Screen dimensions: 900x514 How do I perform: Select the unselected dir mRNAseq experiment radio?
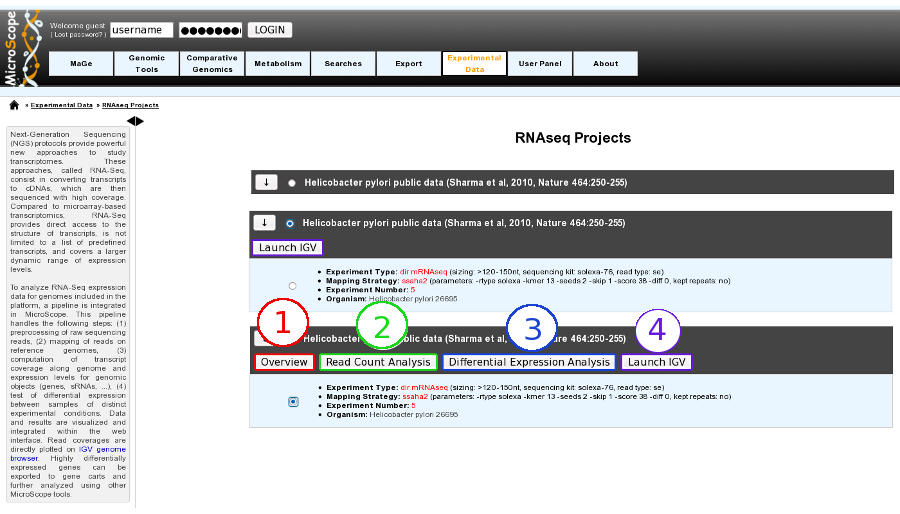pos(293,286)
